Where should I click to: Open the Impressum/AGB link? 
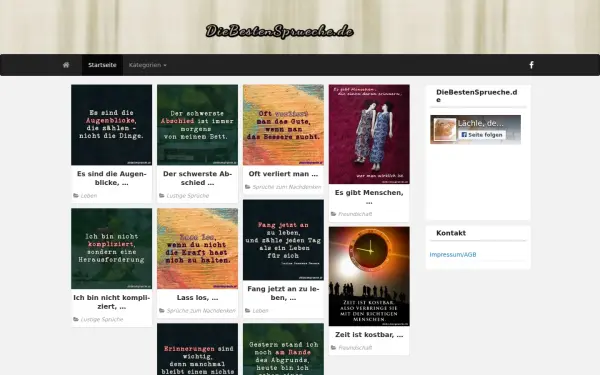pos(453,254)
